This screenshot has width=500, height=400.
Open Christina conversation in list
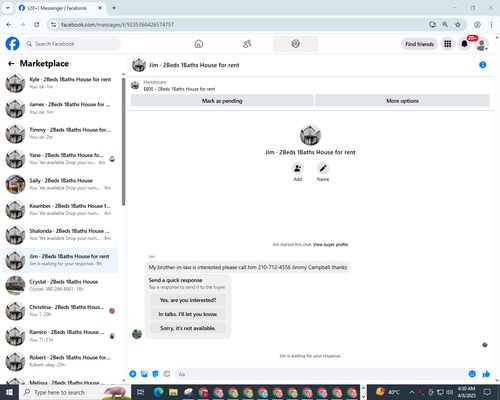point(60,311)
